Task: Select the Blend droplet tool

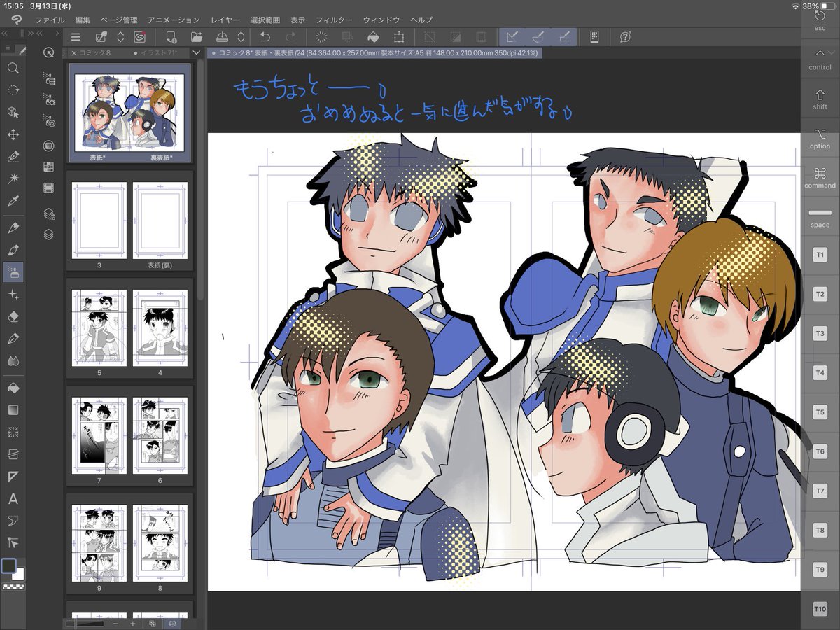Action: tap(13, 361)
